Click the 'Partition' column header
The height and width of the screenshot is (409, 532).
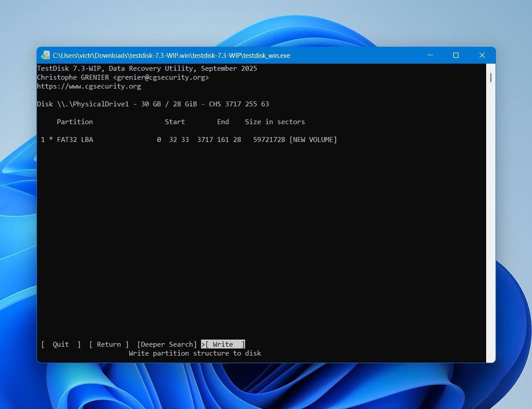[x=75, y=122]
